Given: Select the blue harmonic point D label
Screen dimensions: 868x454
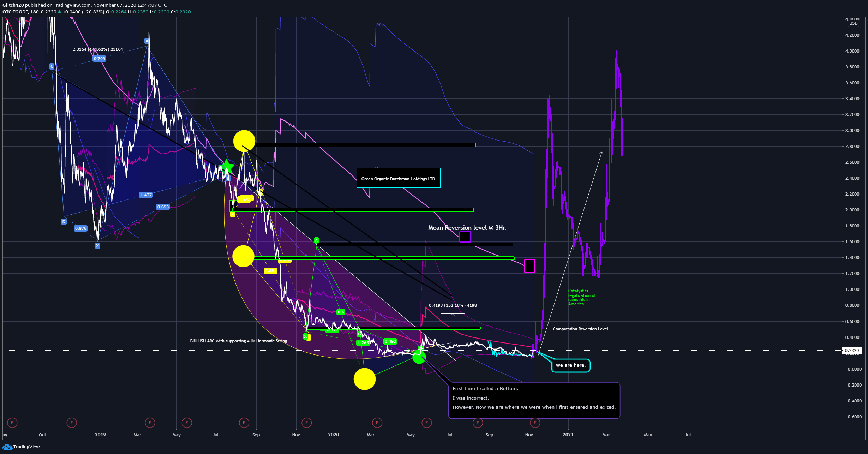Looking at the screenshot, I should [64, 222].
